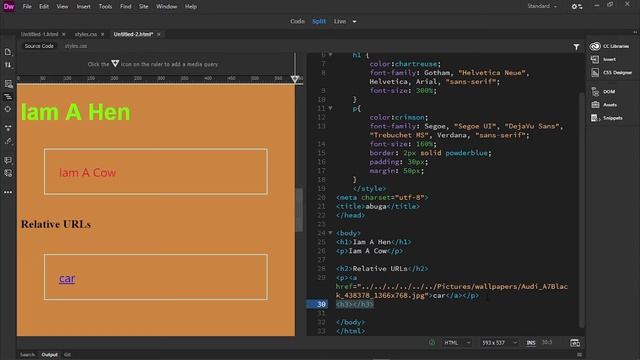Collapse the p rule fold arrow on line 11
Viewport: 640px width, 360px height.
(330, 108)
